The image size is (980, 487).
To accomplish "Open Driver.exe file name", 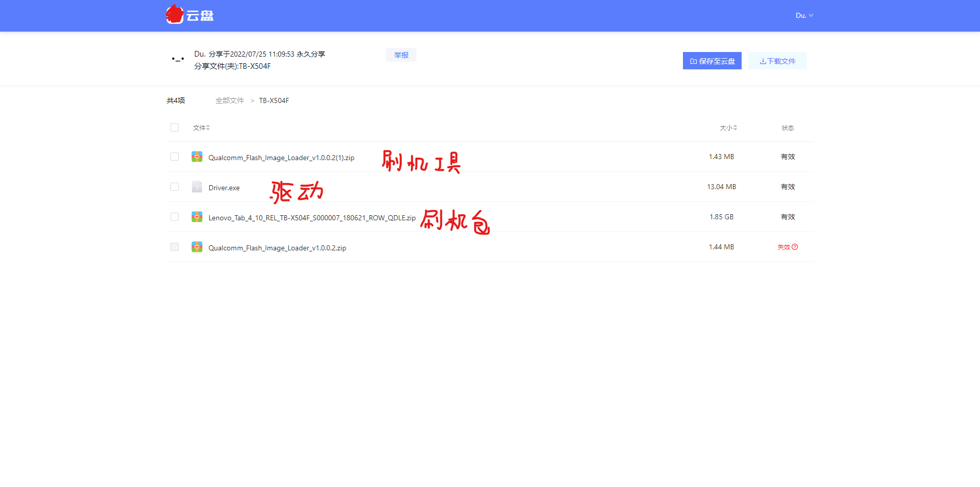I will coord(224,188).
